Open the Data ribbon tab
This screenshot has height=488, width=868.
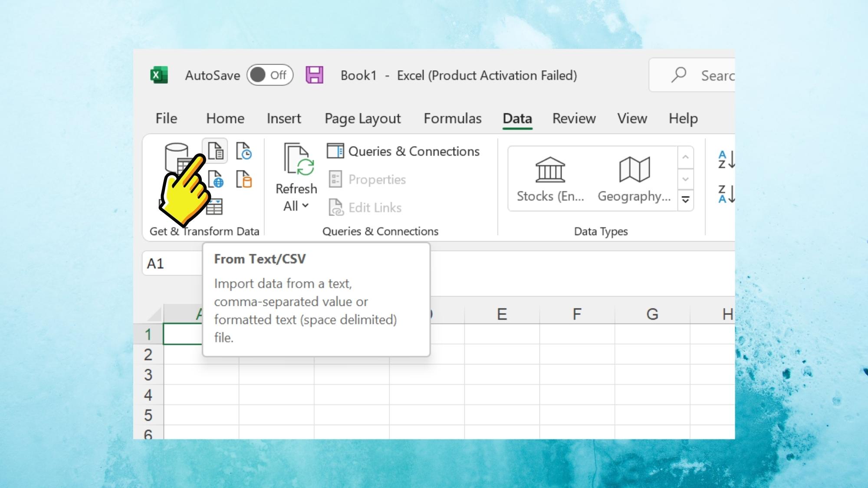click(516, 118)
